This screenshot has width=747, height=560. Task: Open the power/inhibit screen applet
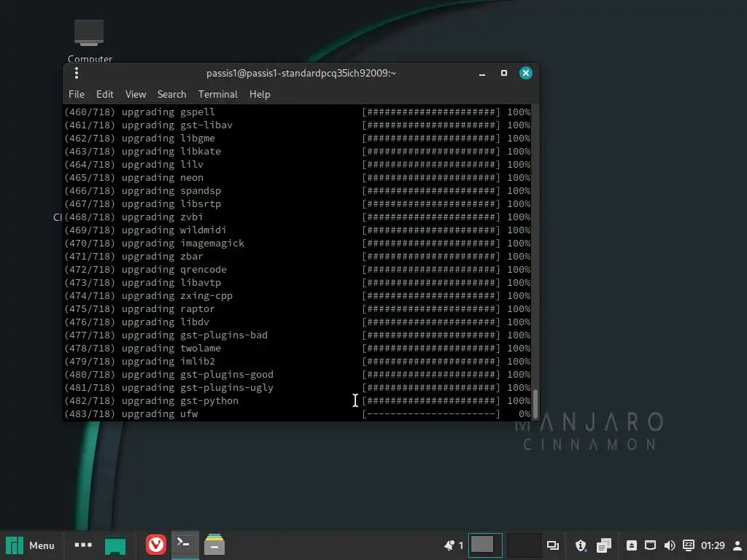click(x=689, y=545)
